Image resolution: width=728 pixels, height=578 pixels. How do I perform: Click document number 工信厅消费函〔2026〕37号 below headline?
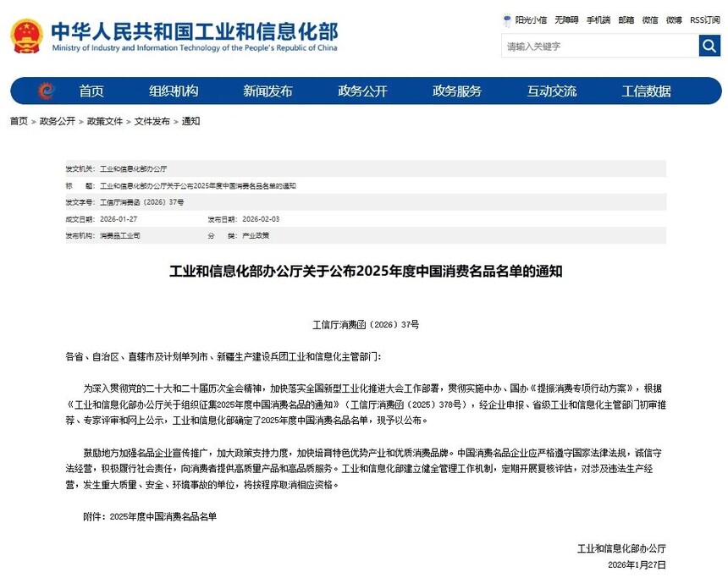point(366,324)
